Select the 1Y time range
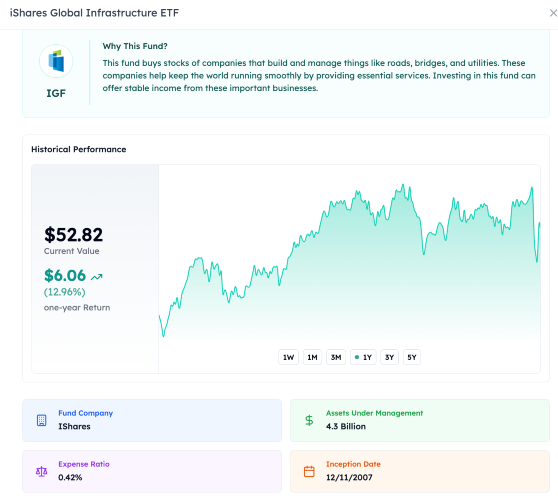Screen dimensions: 558x500 point(363,357)
